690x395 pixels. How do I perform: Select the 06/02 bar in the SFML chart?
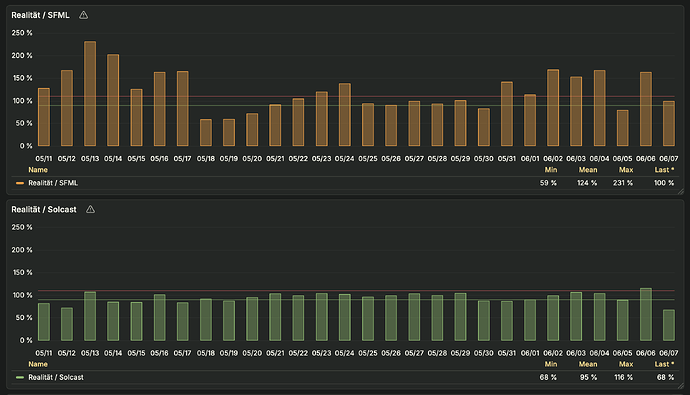click(553, 108)
